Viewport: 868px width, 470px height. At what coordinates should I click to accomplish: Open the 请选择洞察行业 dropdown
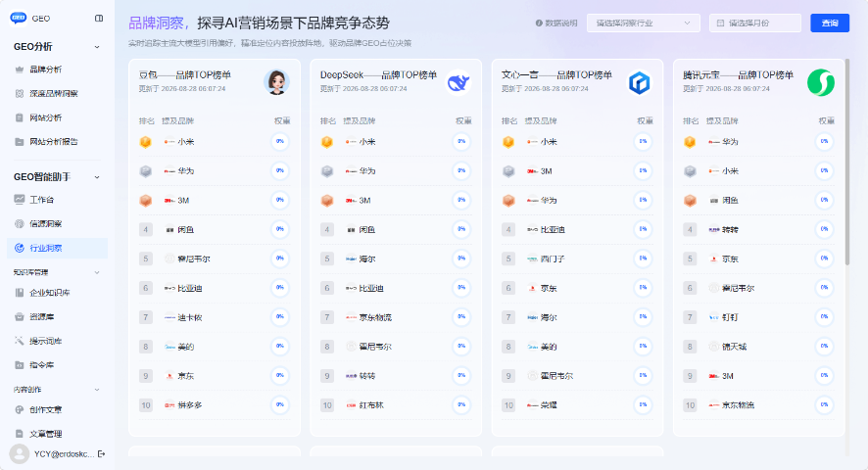coord(644,23)
